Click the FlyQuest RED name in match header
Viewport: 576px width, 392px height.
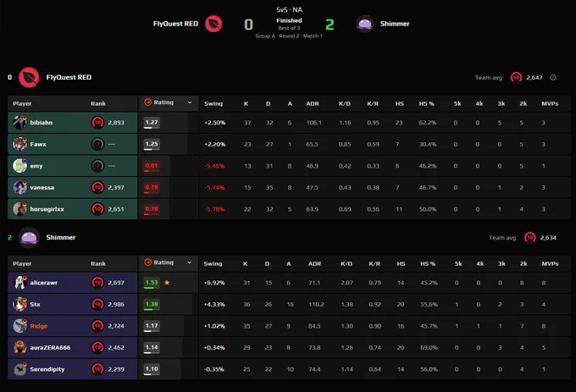pos(175,24)
